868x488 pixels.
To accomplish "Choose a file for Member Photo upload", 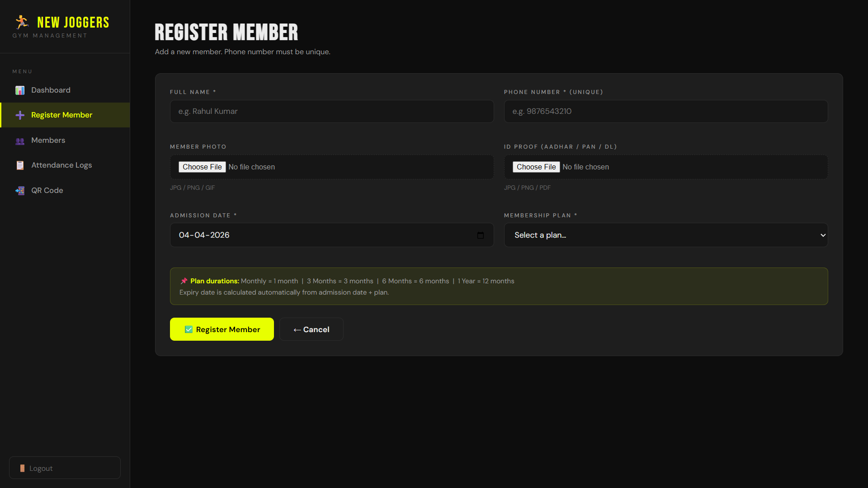I will [202, 167].
